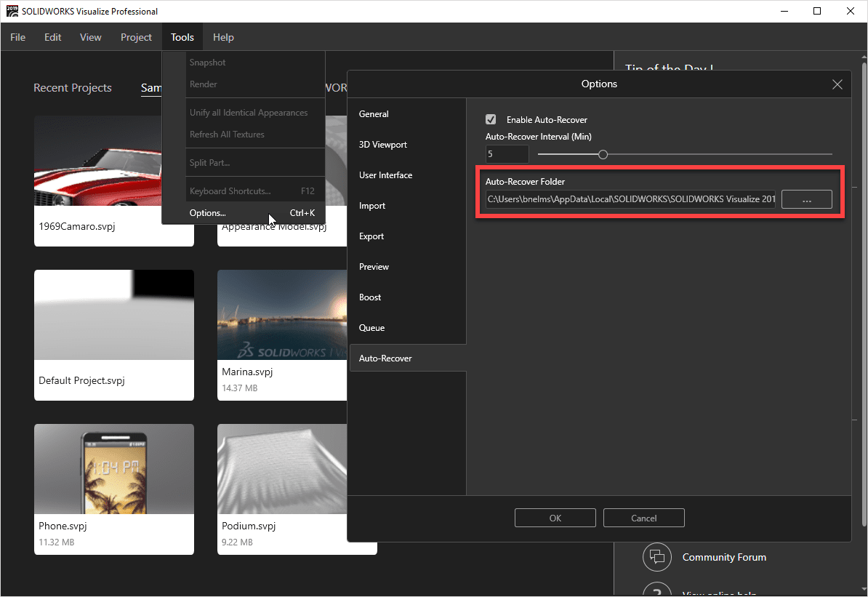Click the Auto-Recover Interval slider handle
Image resolution: width=868 pixels, height=597 pixels.
pyautogui.click(x=603, y=154)
